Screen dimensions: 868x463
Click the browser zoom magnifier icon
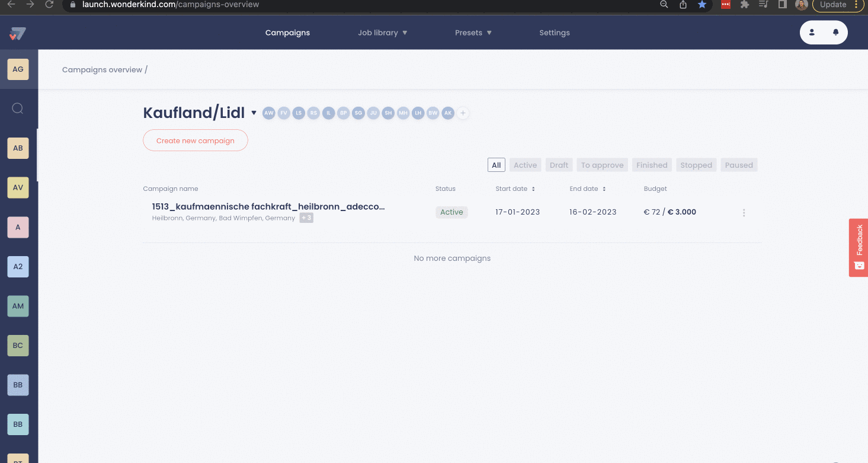(x=664, y=4)
